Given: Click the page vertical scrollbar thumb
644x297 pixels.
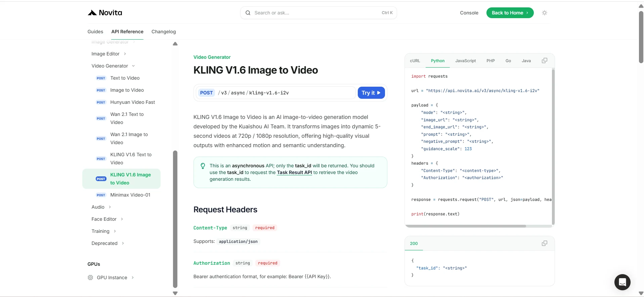Looking at the screenshot, I should click(641, 37).
